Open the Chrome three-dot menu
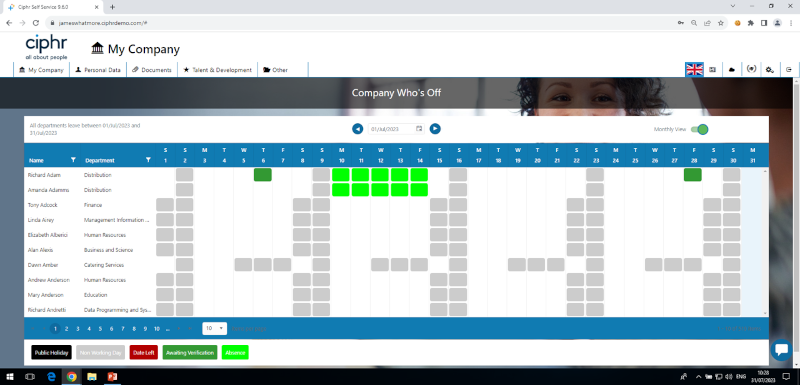The height and width of the screenshot is (385, 800). point(791,23)
